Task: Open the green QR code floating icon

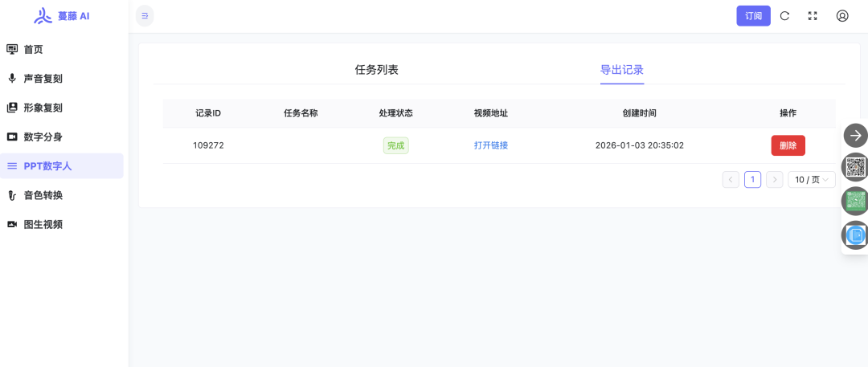Action: point(855,201)
